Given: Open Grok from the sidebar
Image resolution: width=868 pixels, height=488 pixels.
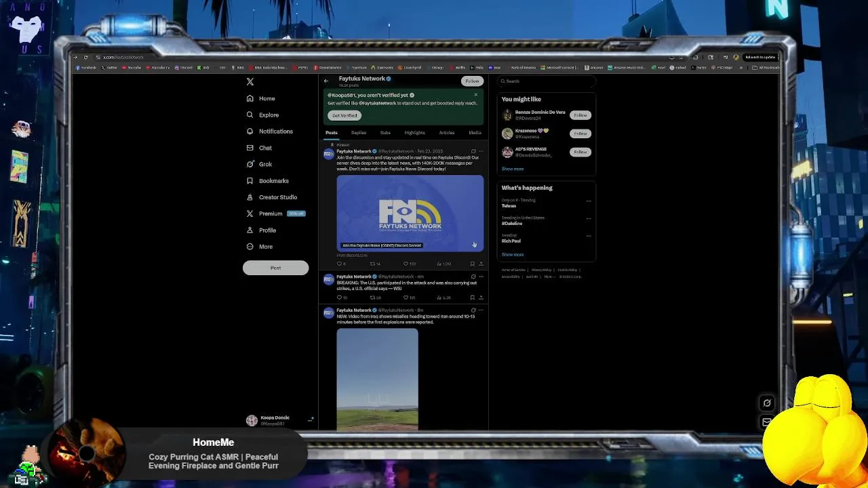Looking at the screenshot, I should point(260,164).
